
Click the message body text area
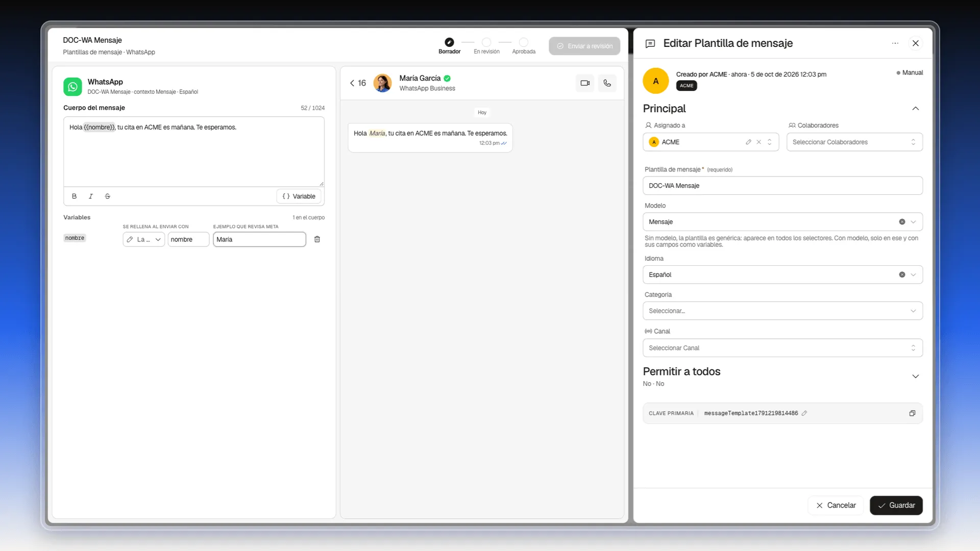coord(194,152)
